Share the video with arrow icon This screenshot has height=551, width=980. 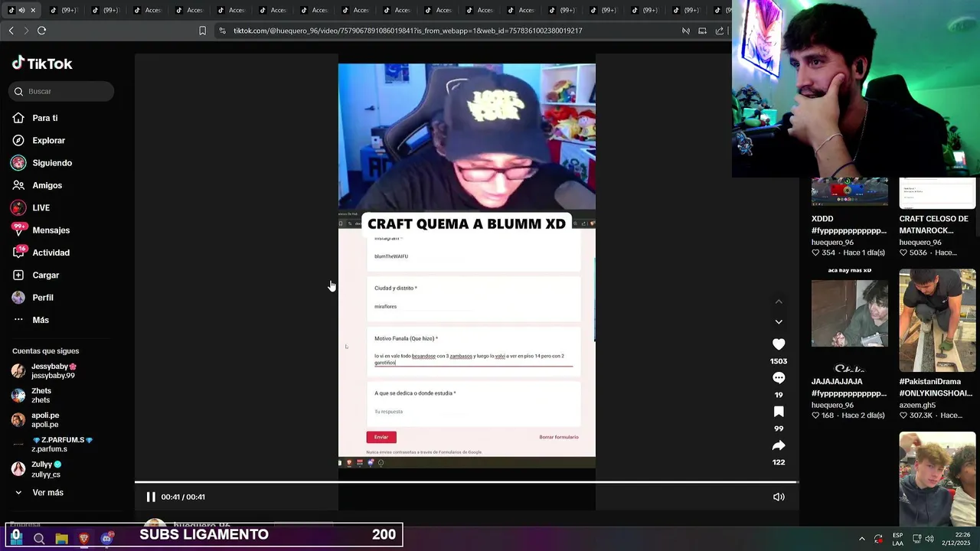coord(779,445)
